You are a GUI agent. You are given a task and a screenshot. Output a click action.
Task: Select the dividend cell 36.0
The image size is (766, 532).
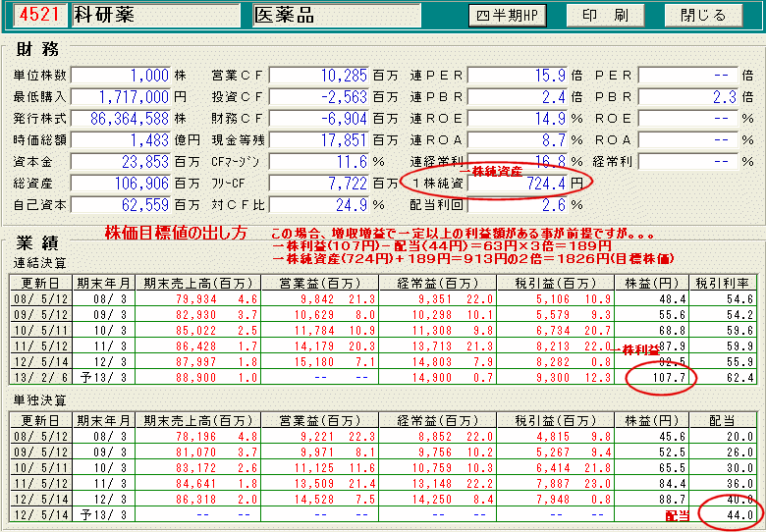(x=722, y=484)
